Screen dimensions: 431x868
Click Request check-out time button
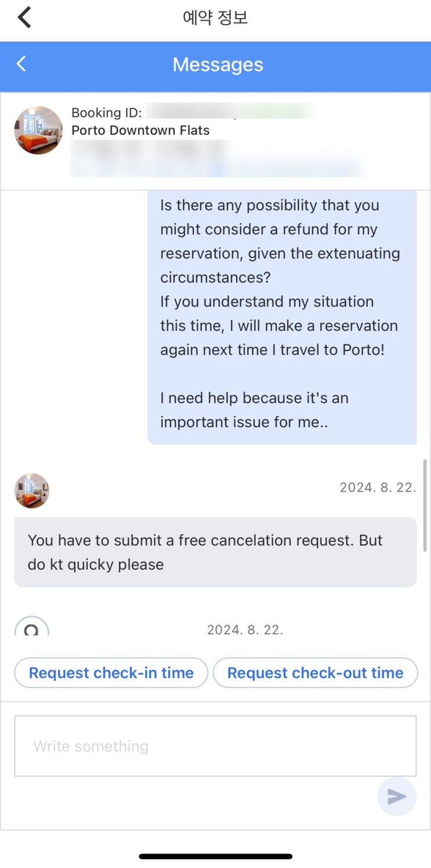point(315,673)
